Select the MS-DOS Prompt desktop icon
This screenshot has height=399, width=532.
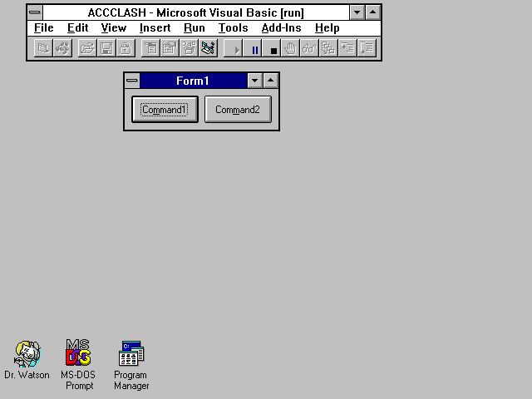pyautogui.click(x=78, y=356)
